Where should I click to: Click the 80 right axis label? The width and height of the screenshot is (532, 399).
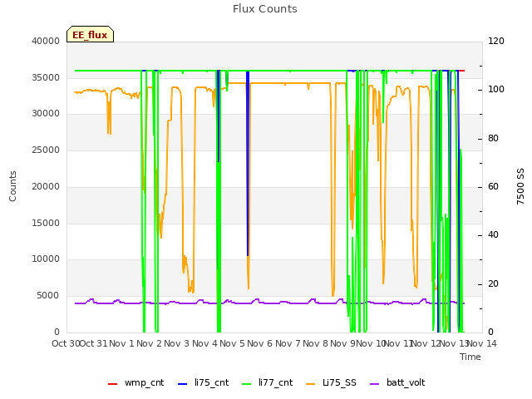pyautogui.click(x=493, y=139)
